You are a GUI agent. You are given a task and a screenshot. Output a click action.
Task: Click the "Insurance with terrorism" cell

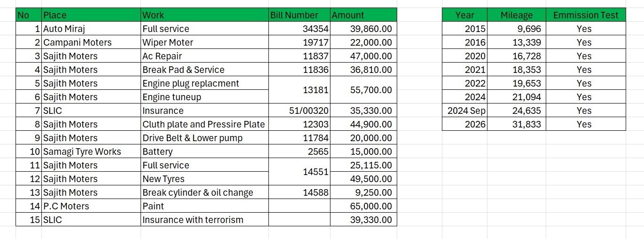[204, 220]
